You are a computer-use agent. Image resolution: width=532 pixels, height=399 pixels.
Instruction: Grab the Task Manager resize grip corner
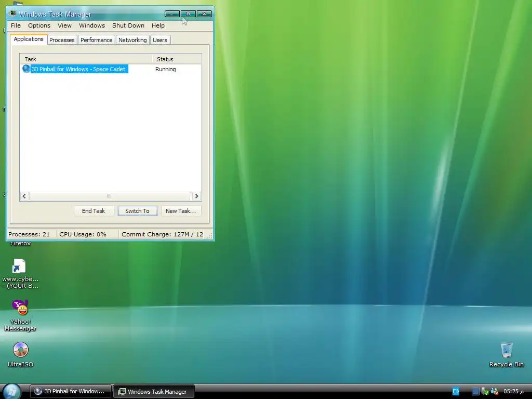tap(210, 236)
